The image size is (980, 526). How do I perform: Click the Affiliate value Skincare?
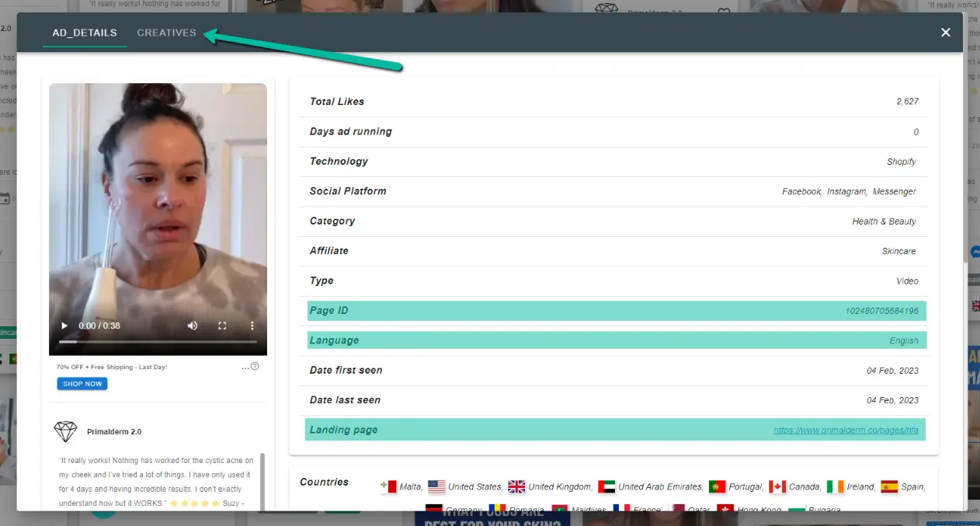(x=899, y=251)
